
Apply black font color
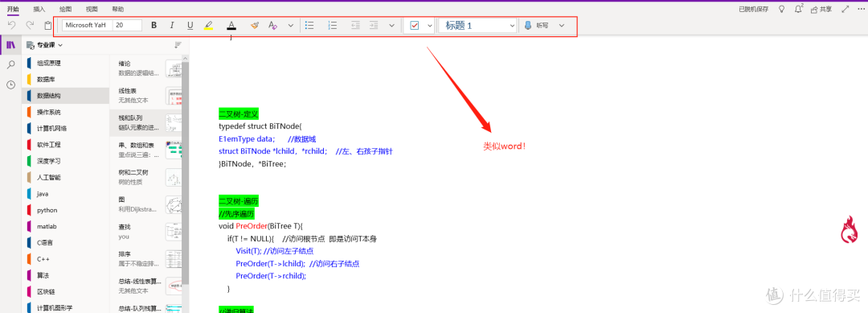231,26
